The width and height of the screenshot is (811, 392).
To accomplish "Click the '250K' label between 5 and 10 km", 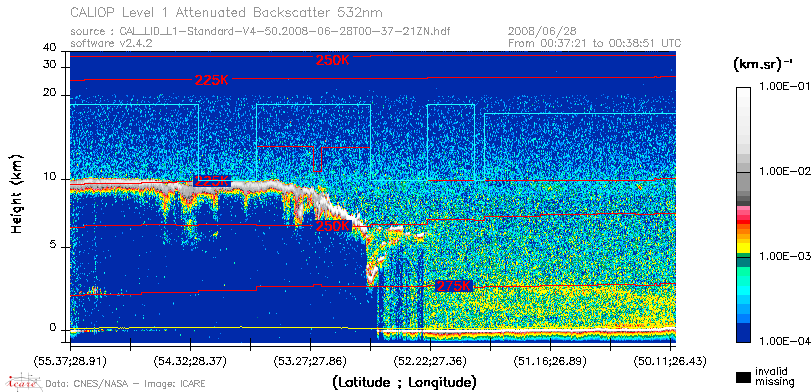I will (x=334, y=227).
